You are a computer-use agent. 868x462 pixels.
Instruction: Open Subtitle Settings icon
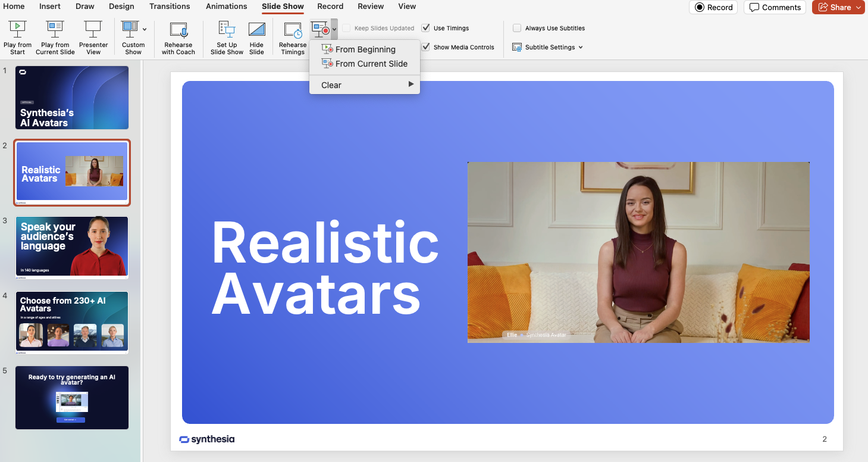(x=517, y=47)
